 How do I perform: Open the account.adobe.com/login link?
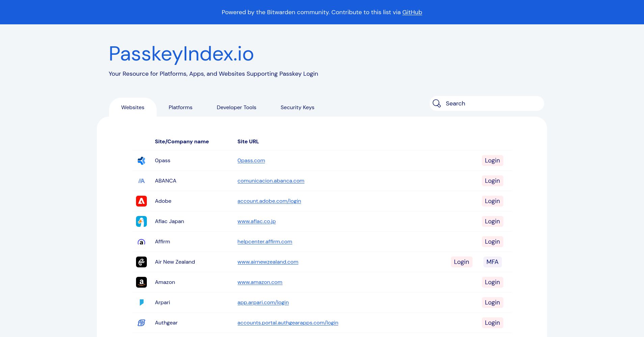[x=269, y=201]
